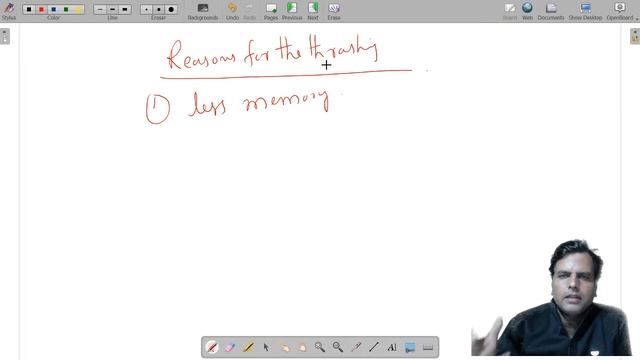Viewport: 640px width, 360px height.
Task: Choose the blue pen color
Action: tap(53, 9)
